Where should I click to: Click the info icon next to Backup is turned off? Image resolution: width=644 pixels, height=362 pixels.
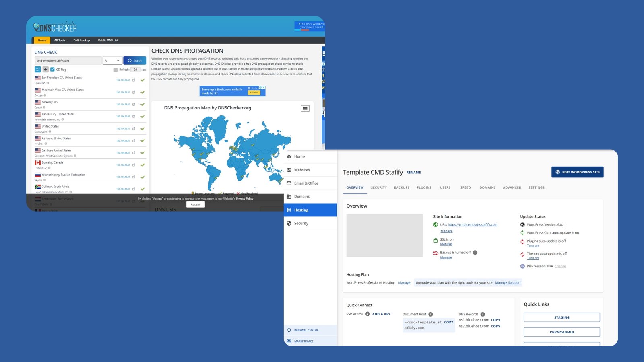[475, 253]
